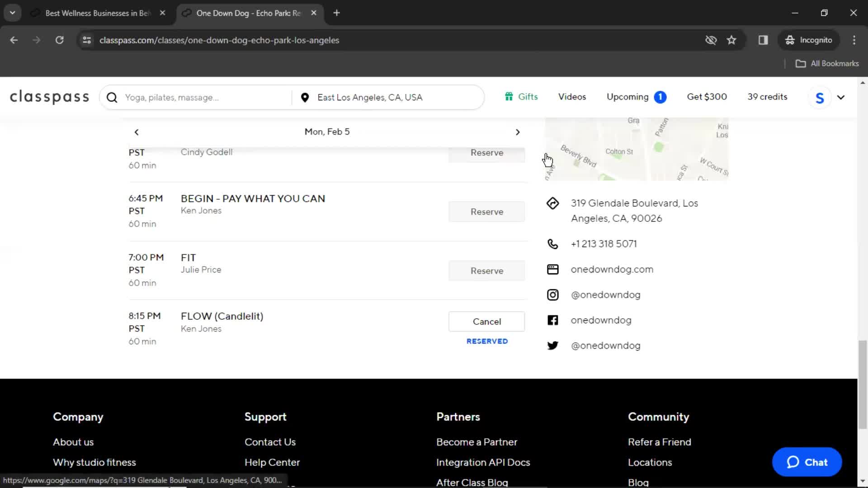Click the website icon beside onedowndog.com

coord(552,269)
